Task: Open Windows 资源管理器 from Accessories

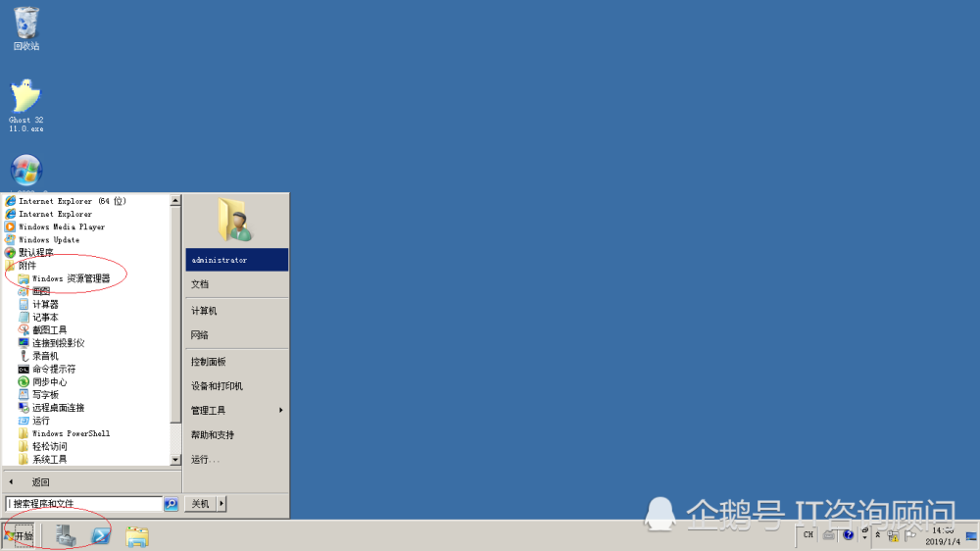Action: 65,278
